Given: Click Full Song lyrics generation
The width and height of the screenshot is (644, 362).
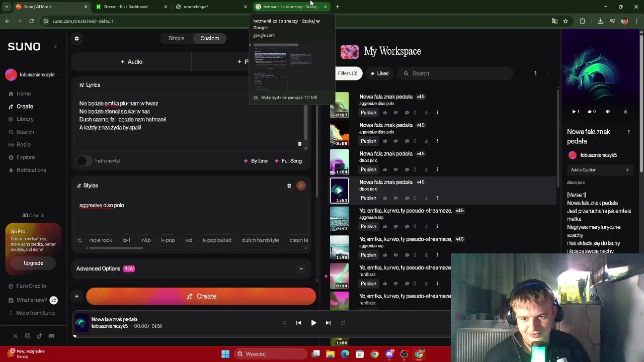Looking at the screenshot, I should (x=288, y=161).
